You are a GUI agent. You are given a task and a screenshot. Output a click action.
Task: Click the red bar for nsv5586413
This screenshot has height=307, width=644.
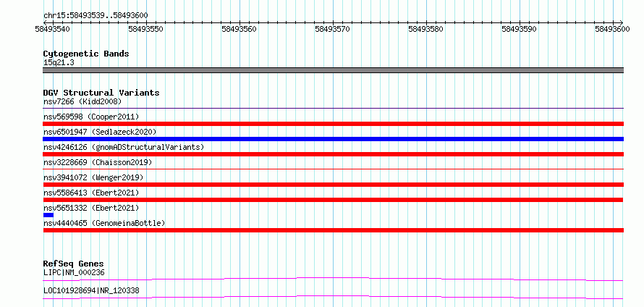click(x=333, y=200)
